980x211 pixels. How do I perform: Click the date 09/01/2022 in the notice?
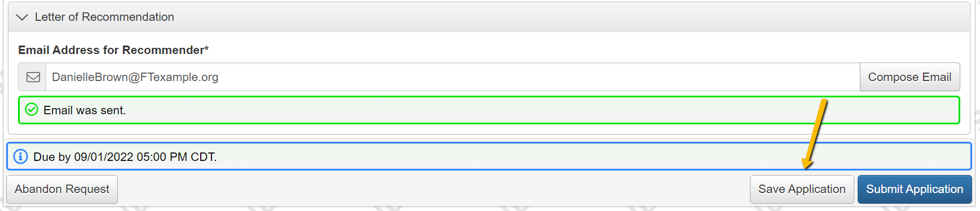click(x=104, y=157)
